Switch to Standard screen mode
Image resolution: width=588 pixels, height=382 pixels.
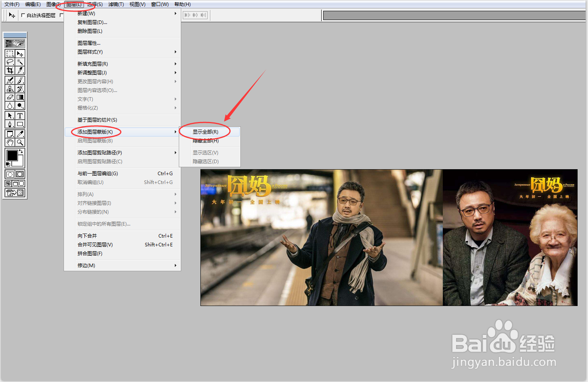(8, 184)
